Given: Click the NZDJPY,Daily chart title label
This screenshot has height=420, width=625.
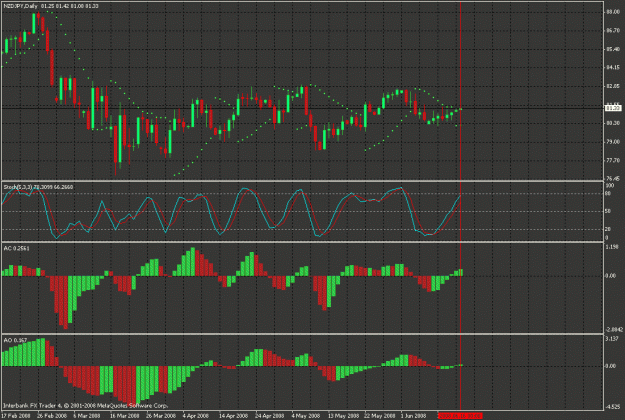Looking at the screenshot, I should pos(20,6).
